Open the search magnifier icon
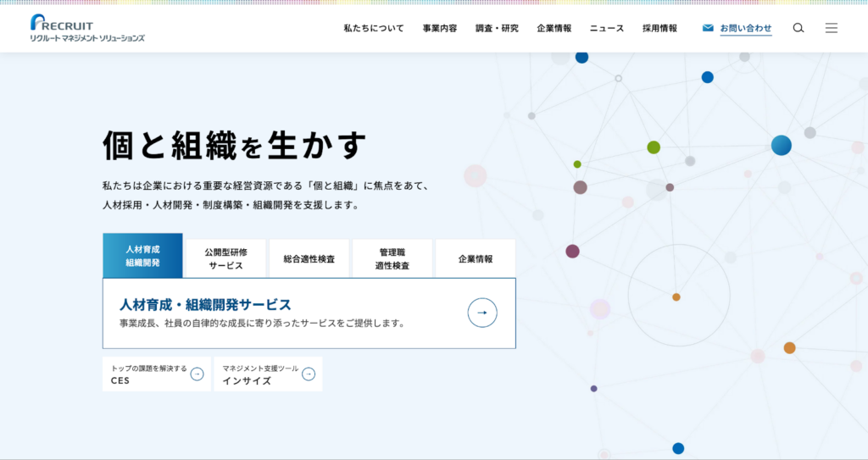Viewport: 868px width, 460px height. tap(798, 28)
